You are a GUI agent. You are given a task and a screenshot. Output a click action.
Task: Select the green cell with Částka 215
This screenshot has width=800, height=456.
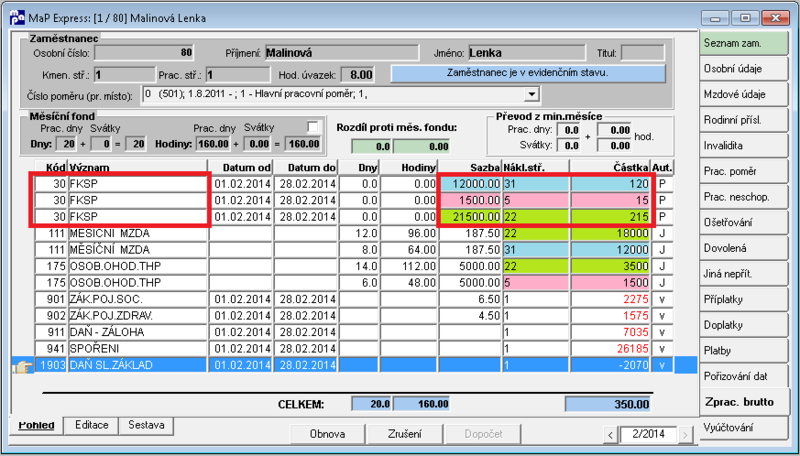(x=610, y=217)
